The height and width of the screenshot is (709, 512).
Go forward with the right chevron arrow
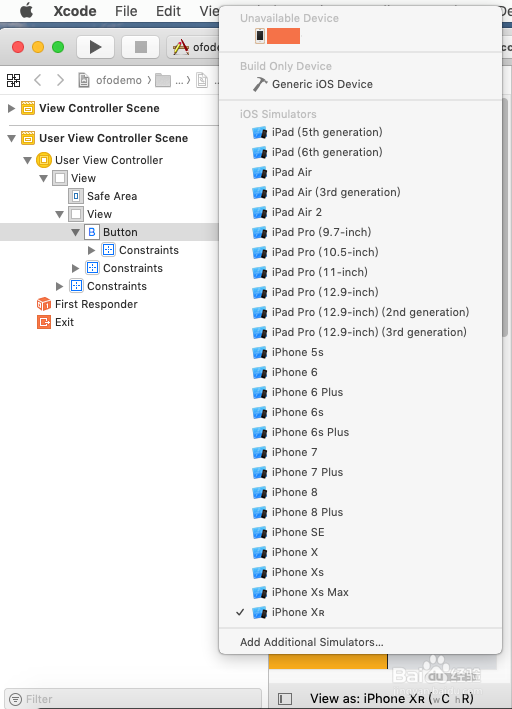60,80
